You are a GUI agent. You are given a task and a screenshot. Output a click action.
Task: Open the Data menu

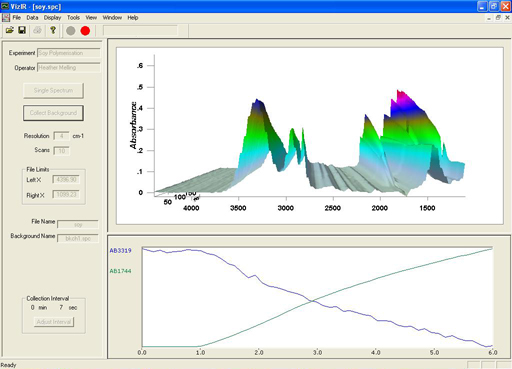pos(32,18)
